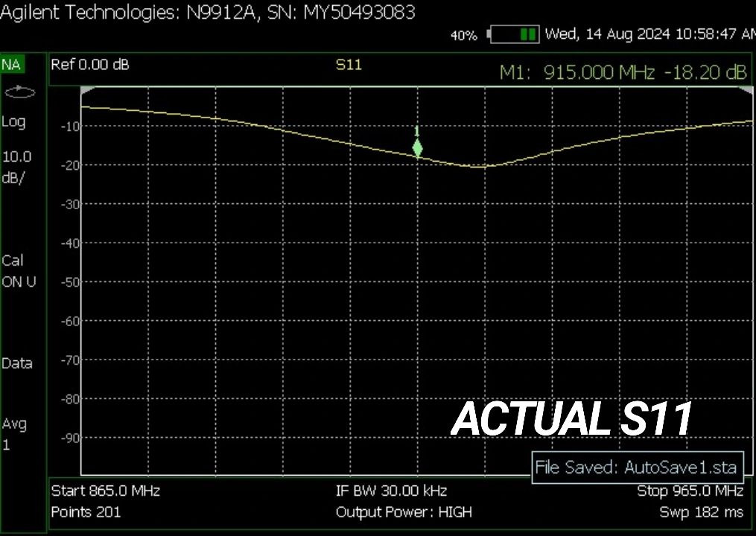The width and height of the screenshot is (756, 536).
Task: Toggle the Cal ON U status
Action: coord(19,271)
